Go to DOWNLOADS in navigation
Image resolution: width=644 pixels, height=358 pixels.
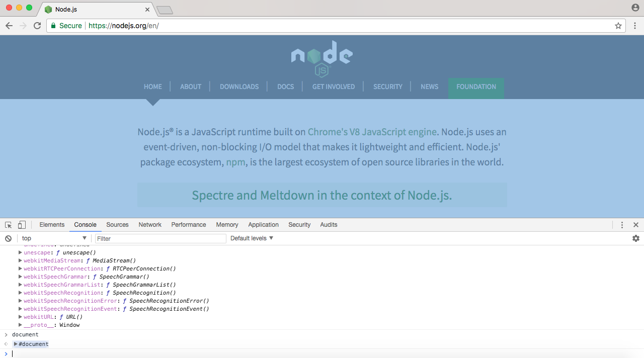tap(239, 86)
